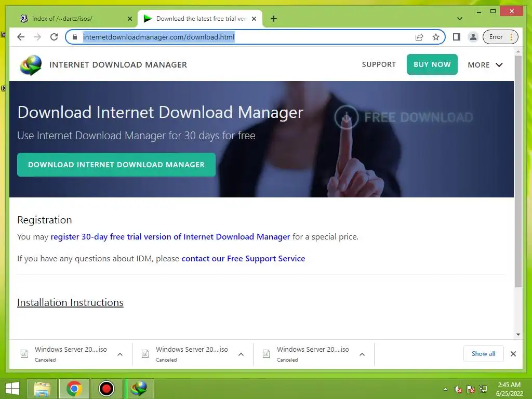The width and height of the screenshot is (532, 399).
Task: Open the Windows Start menu
Action: tap(12, 389)
